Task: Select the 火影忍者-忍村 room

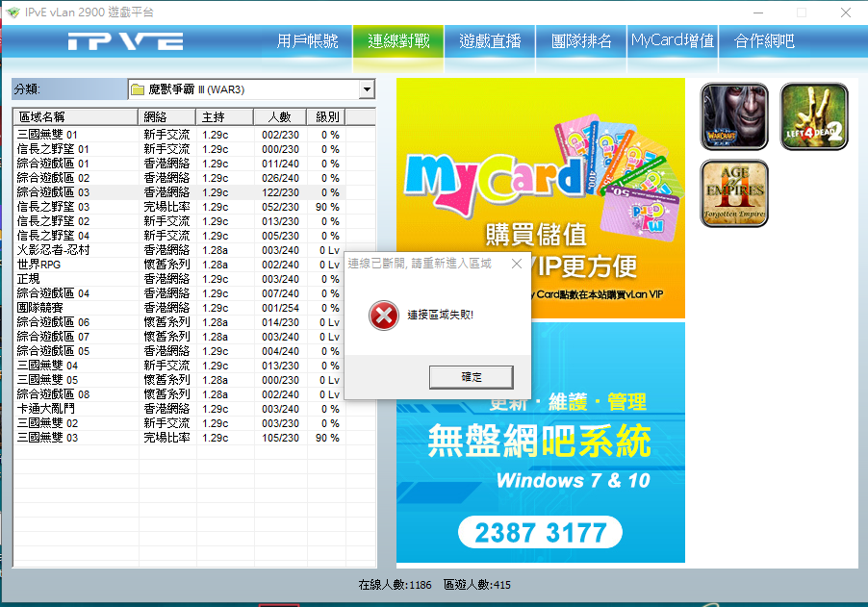Action: pos(180,250)
